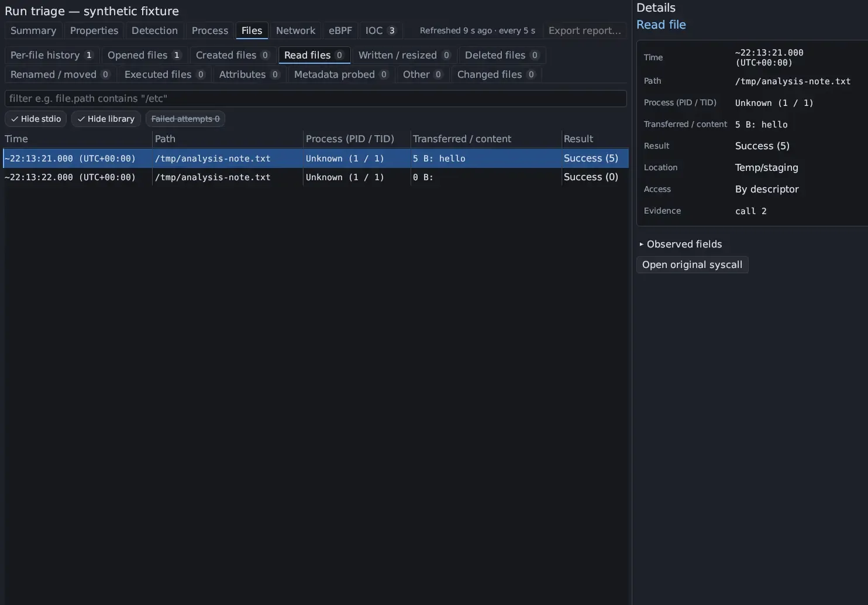This screenshot has height=605, width=868.
Task: Focus the file path filter field
Action: coord(316,98)
